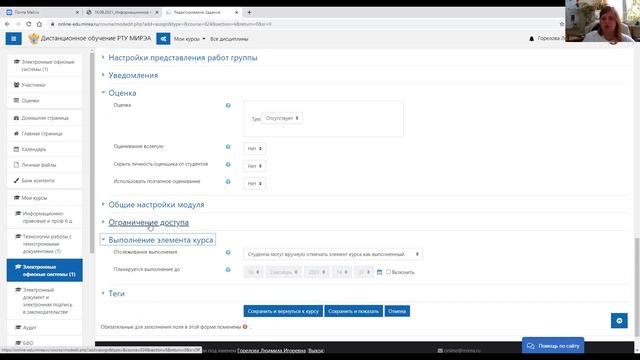
Task: Reload the page using the browser refresh icon
Action: (x=29, y=24)
